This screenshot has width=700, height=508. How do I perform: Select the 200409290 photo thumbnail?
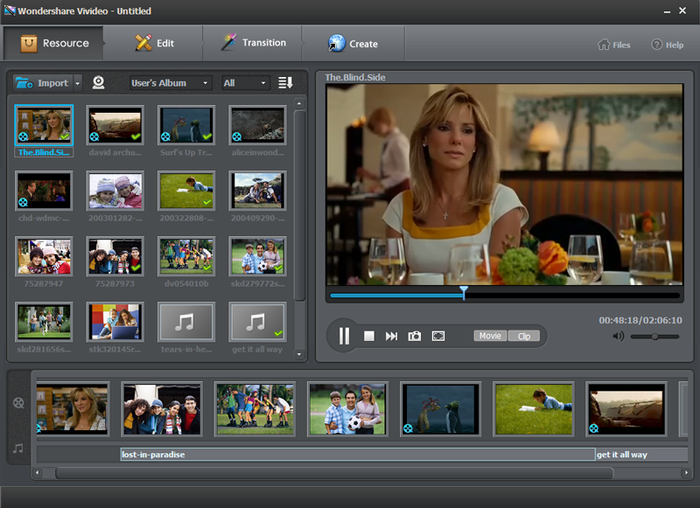tap(258, 191)
